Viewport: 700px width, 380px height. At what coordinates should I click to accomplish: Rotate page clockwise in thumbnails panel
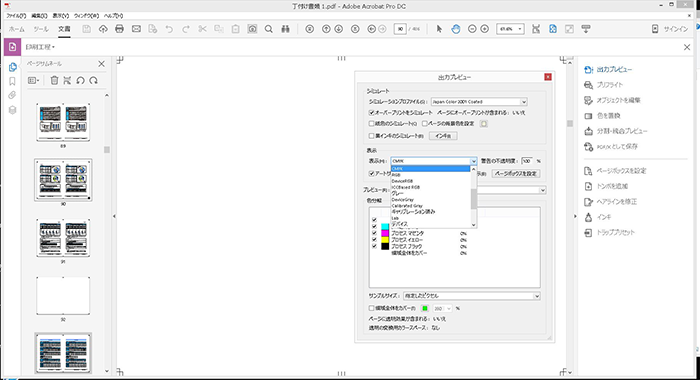coord(93,80)
